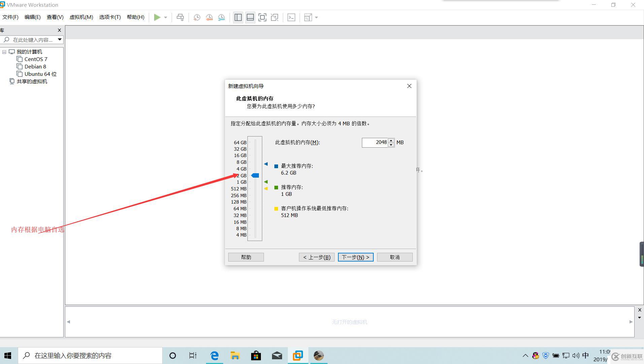The width and height of the screenshot is (644, 364).
Task: Decrease memory with the spinner down arrow
Action: pyautogui.click(x=391, y=145)
